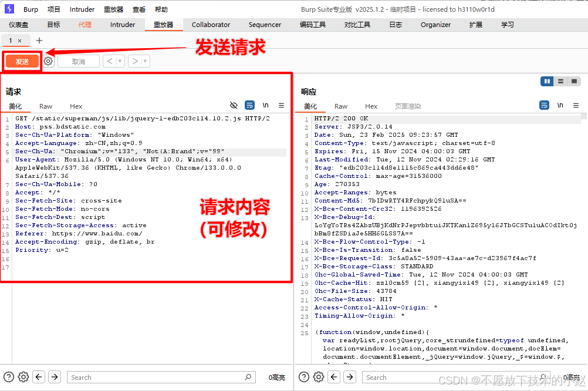Open request panel hamburger menu

pyautogui.click(x=281, y=106)
